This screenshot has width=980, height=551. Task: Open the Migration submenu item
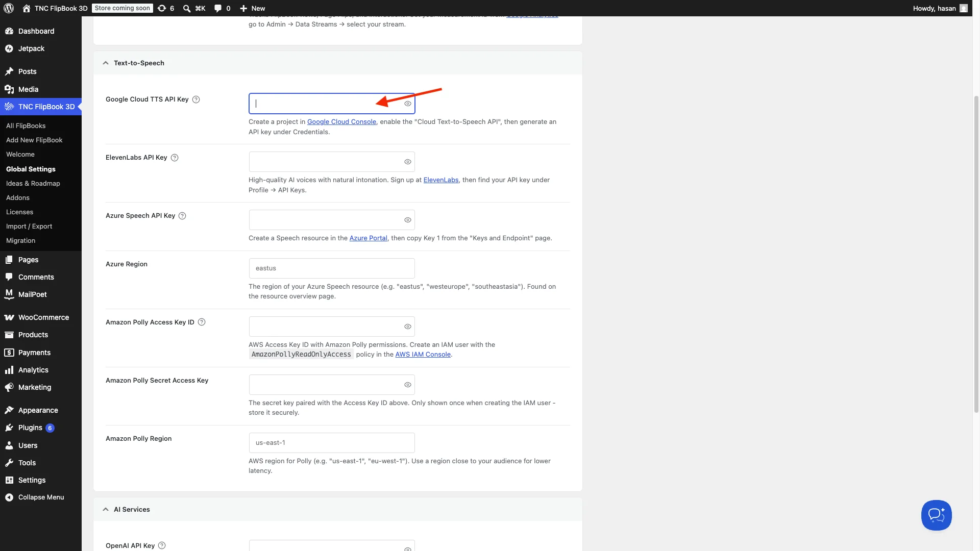tap(21, 240)
